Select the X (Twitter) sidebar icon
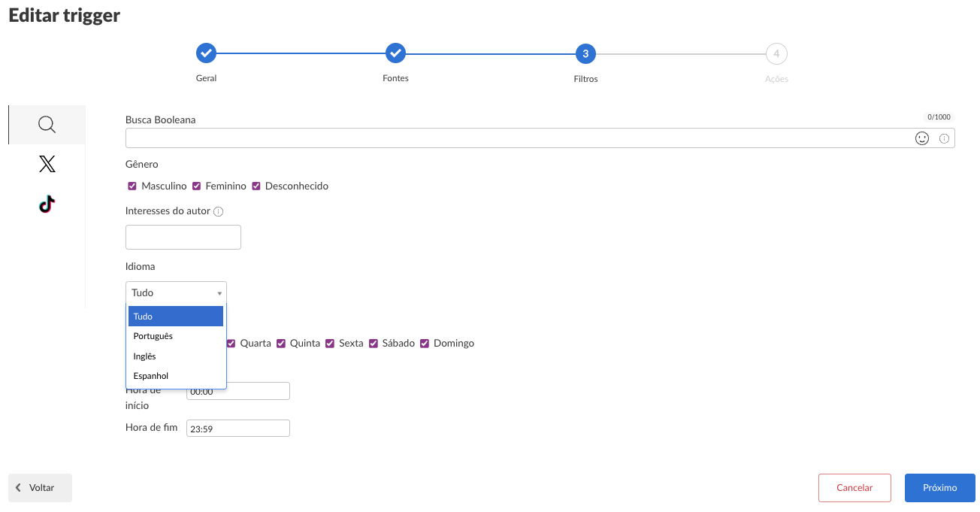This screenshot has width=980, height=512. click(x=47, y=164)
